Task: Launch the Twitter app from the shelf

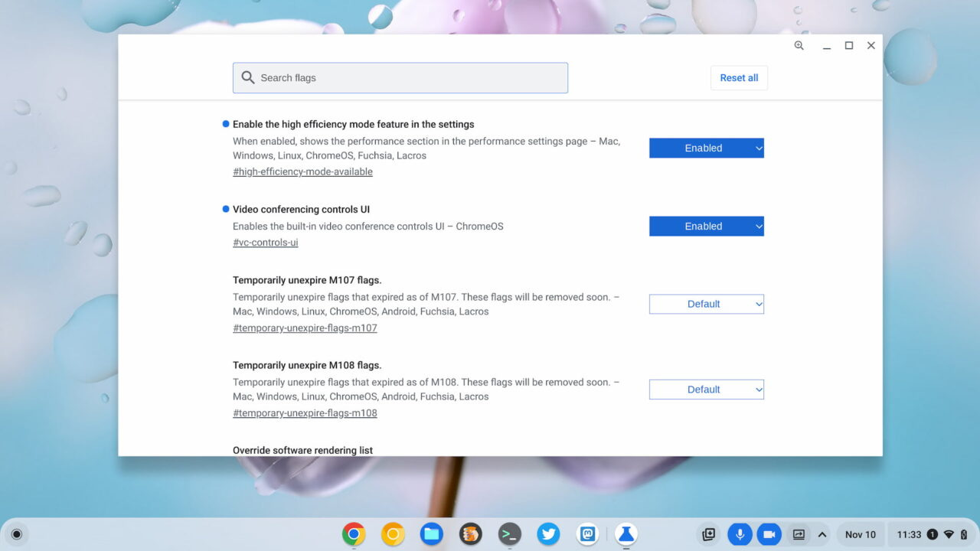Action: point(548,534)
